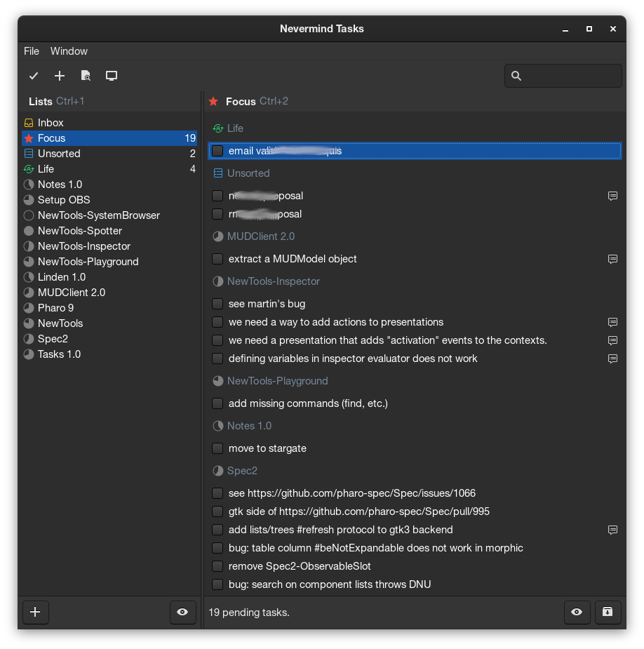Click Setup OBS progress icon in Lists
This screenshot has height=649, width=644.
coord(29,200)
